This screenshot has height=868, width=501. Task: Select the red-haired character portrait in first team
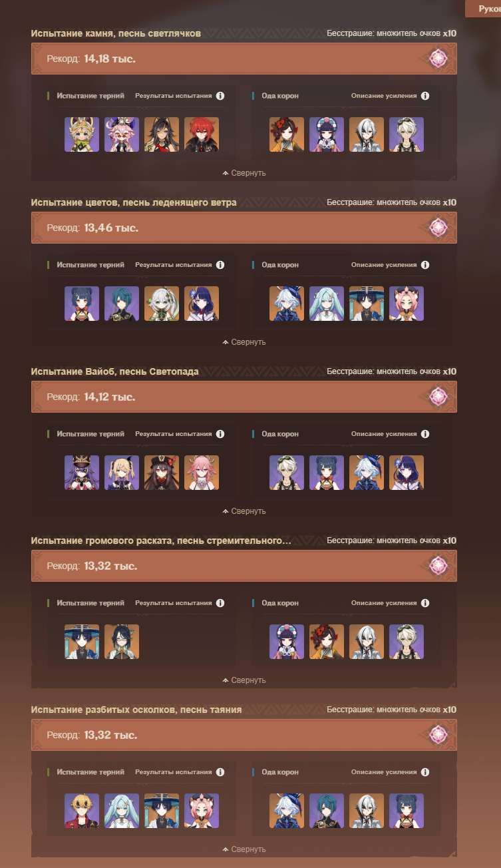pos(202,134)
